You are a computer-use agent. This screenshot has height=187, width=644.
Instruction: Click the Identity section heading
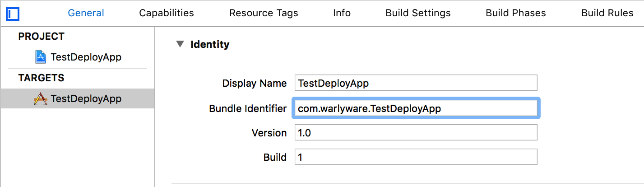[x=210, y=44]
